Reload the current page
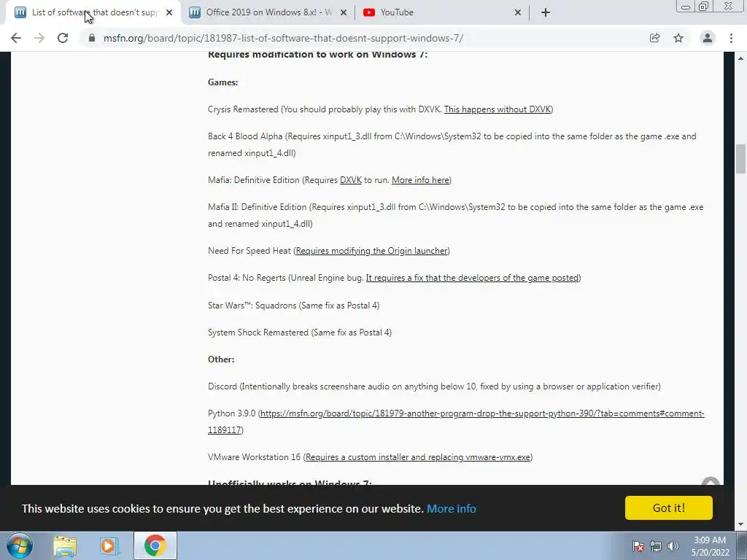Image resolution: width=747 pixels, height=560 pixels. (63, 38)
